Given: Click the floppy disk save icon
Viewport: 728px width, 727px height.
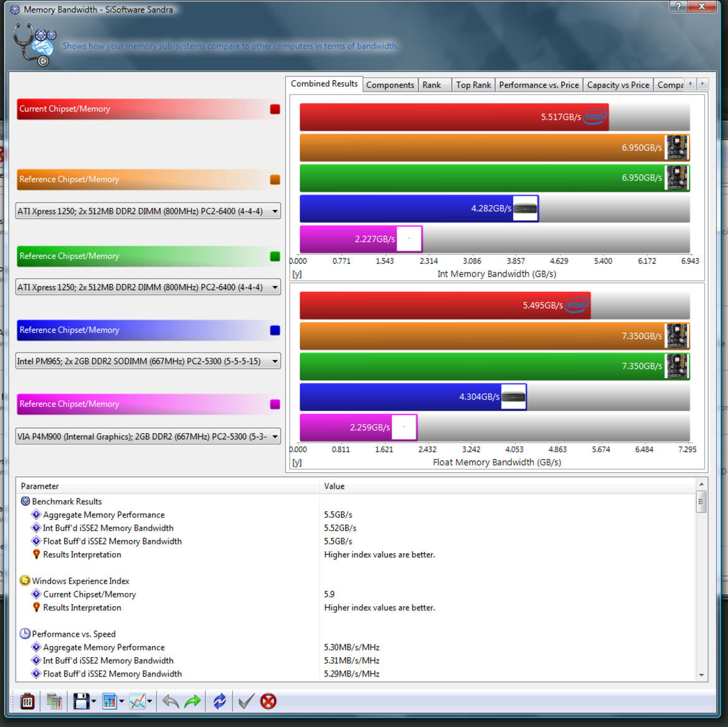Looking at the screenshot, I should pyautogui.click(x=81, y=701).
